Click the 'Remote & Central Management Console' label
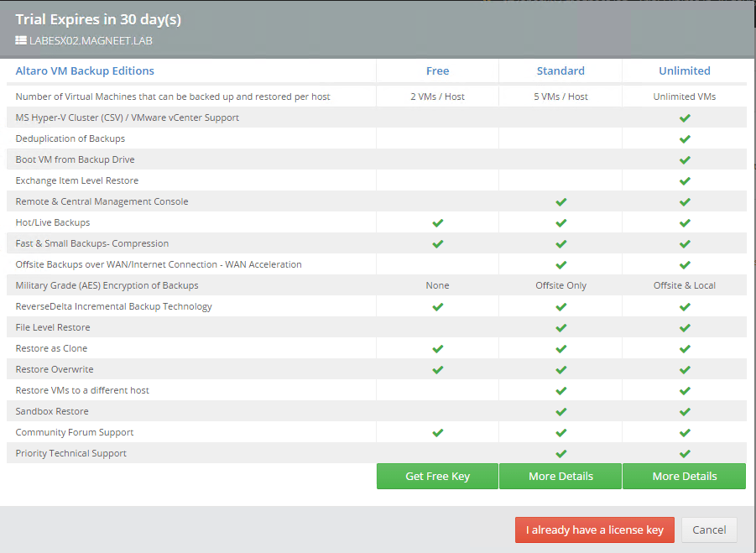The height and width of the screenshot is (553, 756). 102,201
